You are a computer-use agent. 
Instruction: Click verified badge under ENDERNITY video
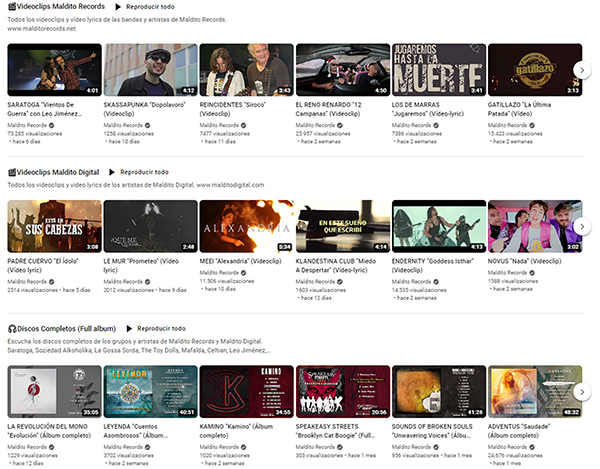435,282
